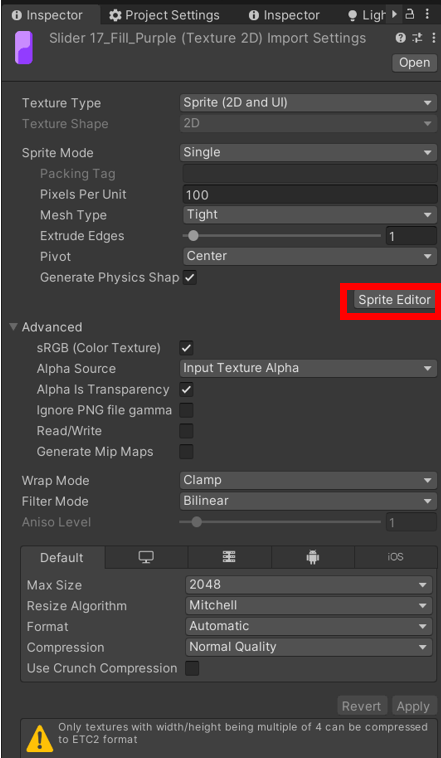Click the Texture Shape 2D dropdown
Image resolution: width=441 pixels, height=758 pixels.
click(x=308, y=123)
